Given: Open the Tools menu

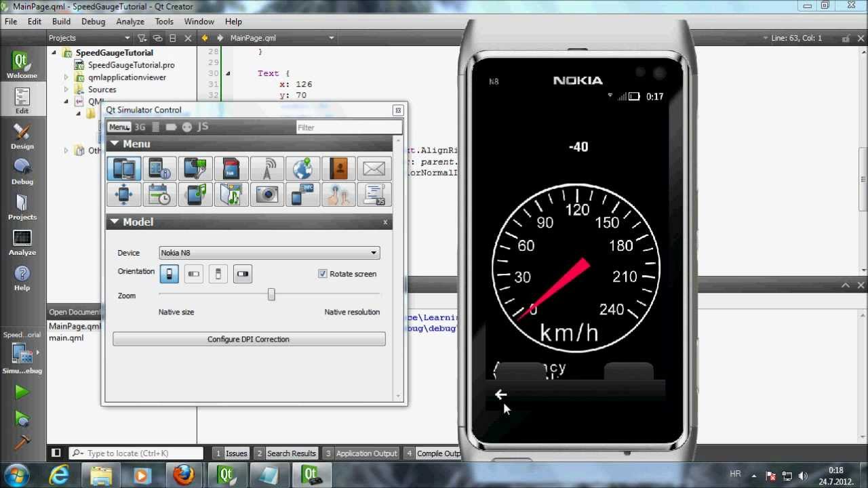Looking at the screenshot, I should [x=164, y=22].
